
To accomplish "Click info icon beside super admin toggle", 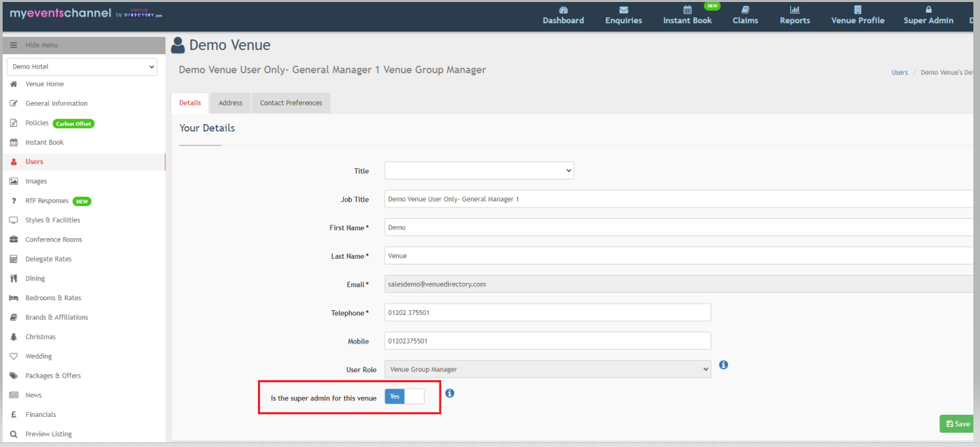I will coord(449,393).
